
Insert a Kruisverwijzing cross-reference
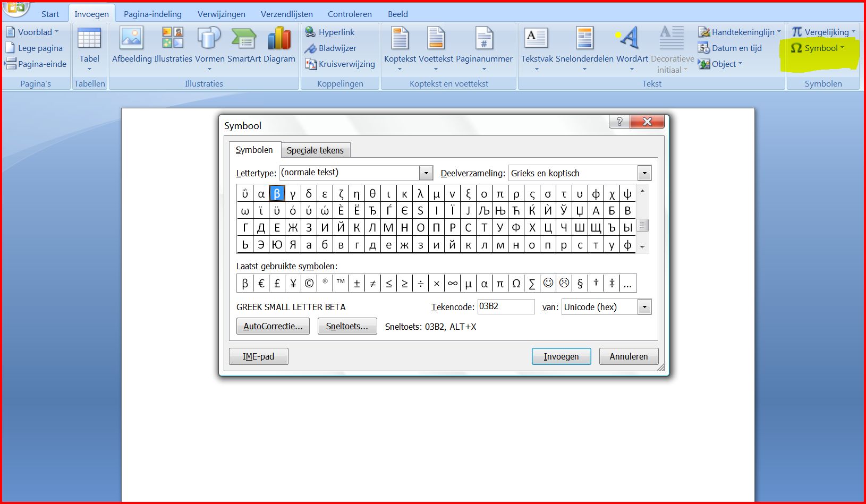click(340, 64)
